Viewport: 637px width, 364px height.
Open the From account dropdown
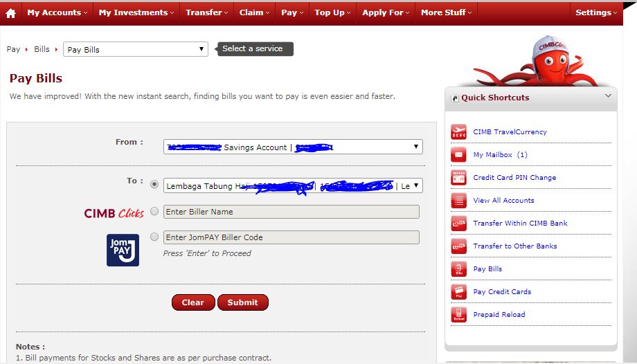(x=293, y=147)
